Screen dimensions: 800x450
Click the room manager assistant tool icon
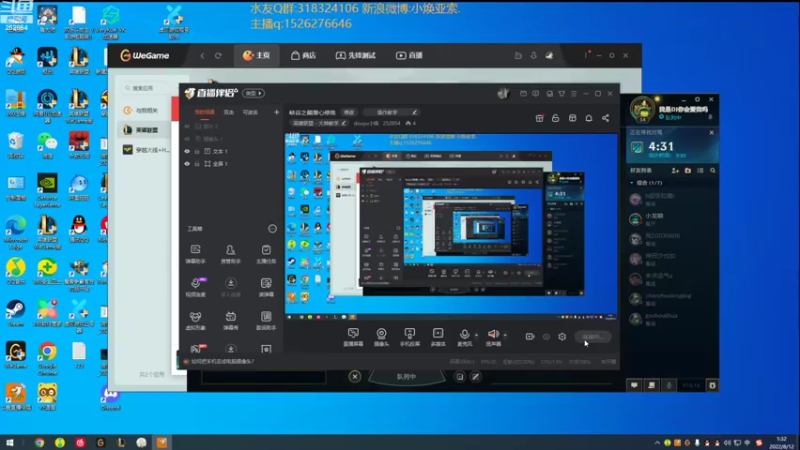click(231, 249)
